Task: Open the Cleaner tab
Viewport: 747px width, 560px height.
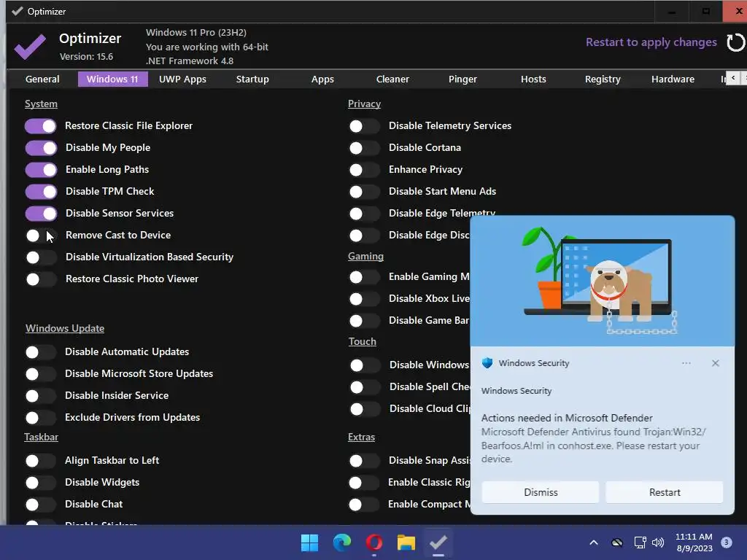Action: [392, 79]
